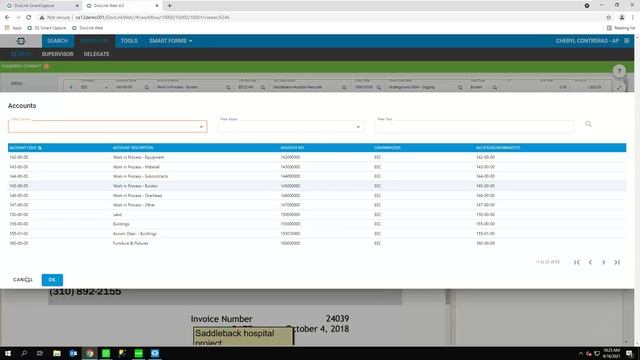Click the DocLink logo icon in header
The height and width of the screenshot is (360, 640).
pos(21,41)
